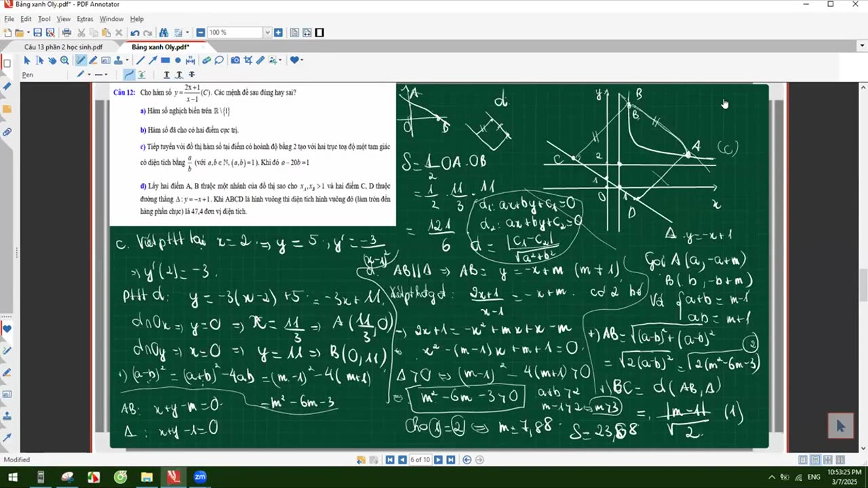This screenshot has height=488, width=868.
Task: Choose the Select arrow tool
Action: tap(27, 60)
